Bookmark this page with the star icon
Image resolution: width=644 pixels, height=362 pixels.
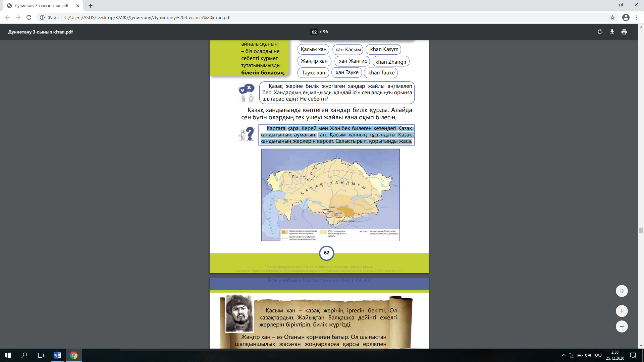click(x=612, y=17)
